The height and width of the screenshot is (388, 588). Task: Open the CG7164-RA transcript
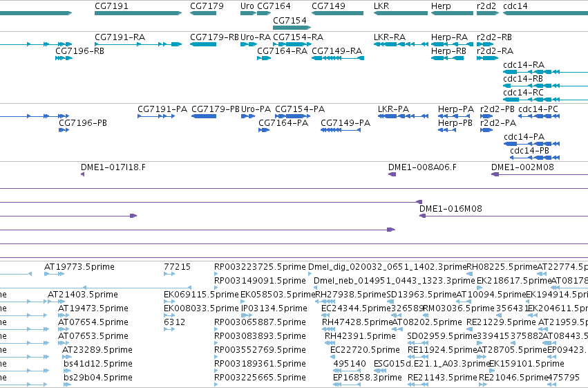264,58
